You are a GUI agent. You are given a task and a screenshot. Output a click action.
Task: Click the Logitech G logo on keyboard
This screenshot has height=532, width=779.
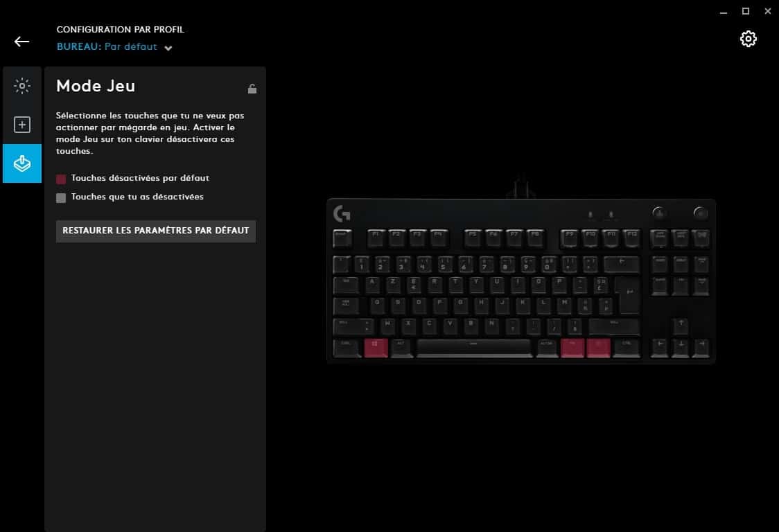(x=342, y=213)
